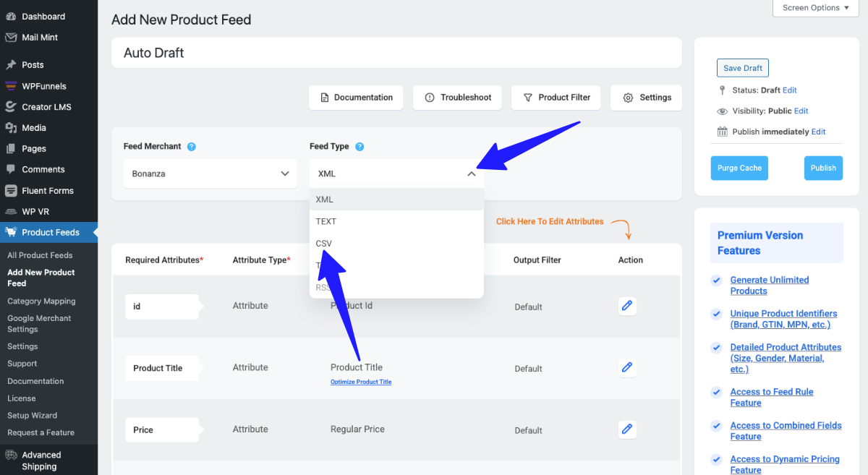This screenshot has height=475, width=868.
Task: Click the pencil edit icon for Product Title
Action: click(x=627, y=367)
